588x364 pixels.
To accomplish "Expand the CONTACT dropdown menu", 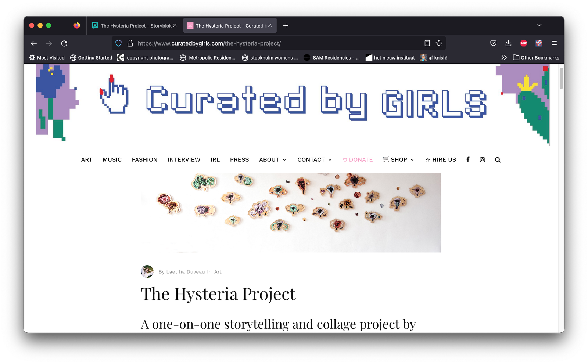I will point(314,159).
